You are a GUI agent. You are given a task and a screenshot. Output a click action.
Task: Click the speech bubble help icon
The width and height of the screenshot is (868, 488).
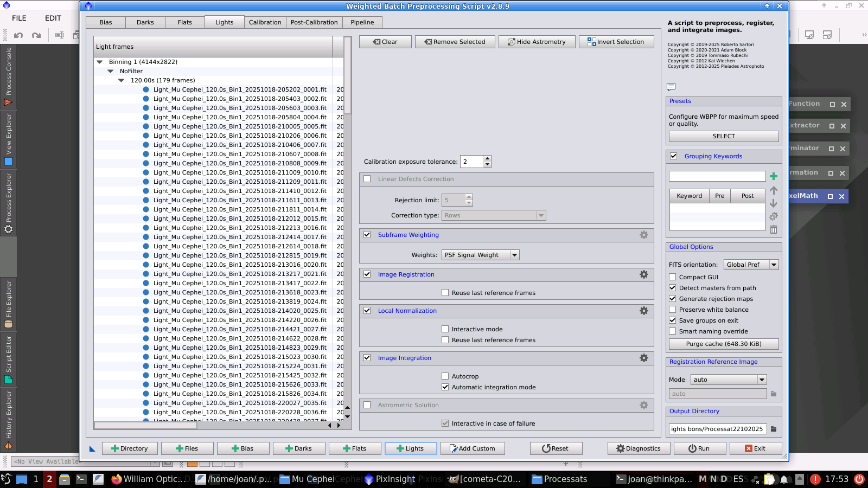pyautogui.click(x=671, y=87)
